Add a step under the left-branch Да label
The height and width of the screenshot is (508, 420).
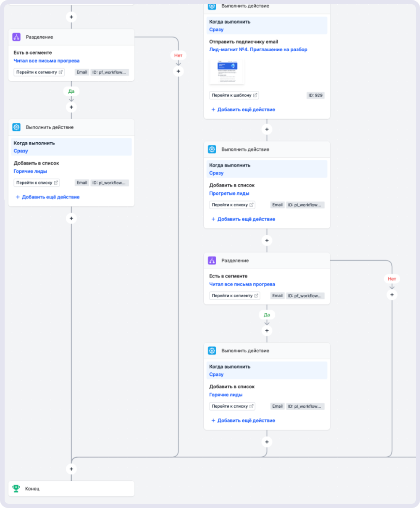click(71, 107)
